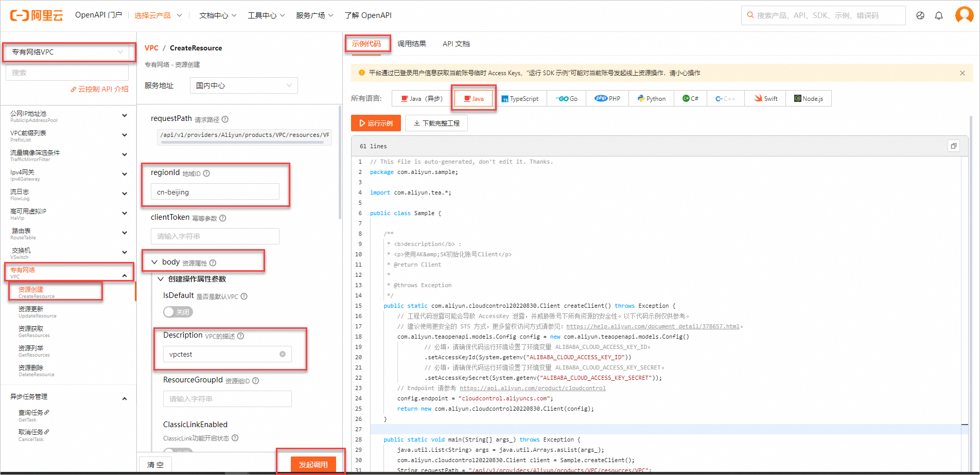
Task: Switch to the 调用结果 tab
Action: (412, 44)
